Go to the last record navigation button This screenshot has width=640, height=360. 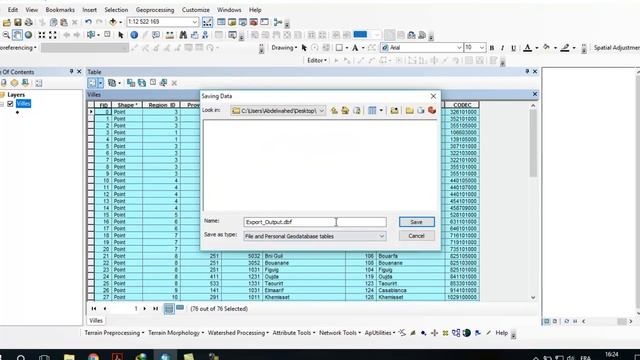click(156, 309)
